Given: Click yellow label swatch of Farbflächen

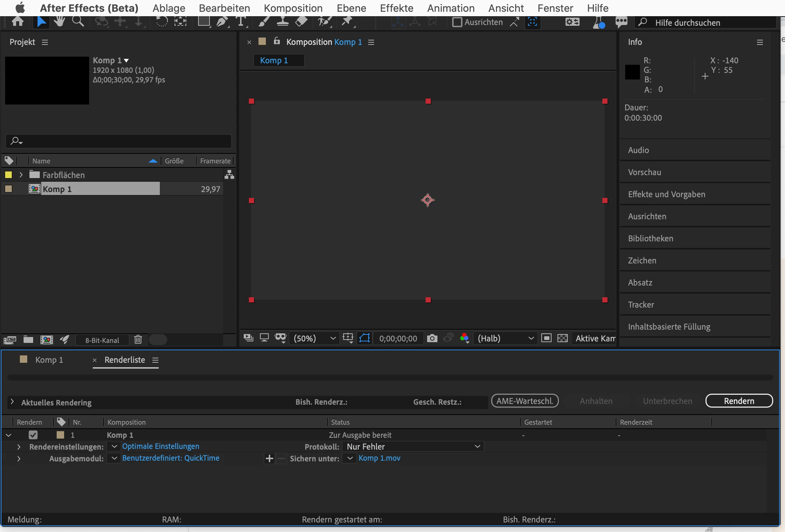Looking at the screenshot, I should pyautogui.click(x=8, y=175).
